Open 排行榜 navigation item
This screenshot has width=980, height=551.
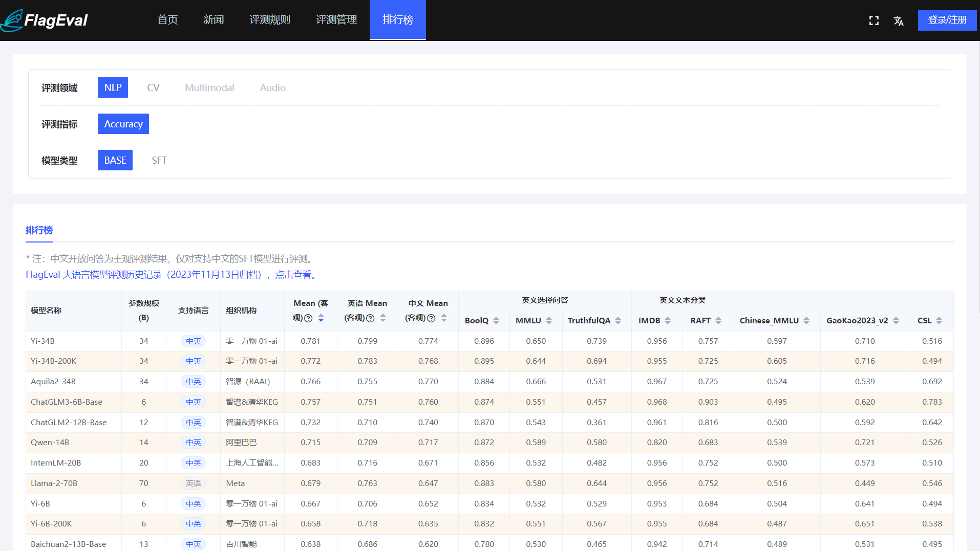click(398, 20)
